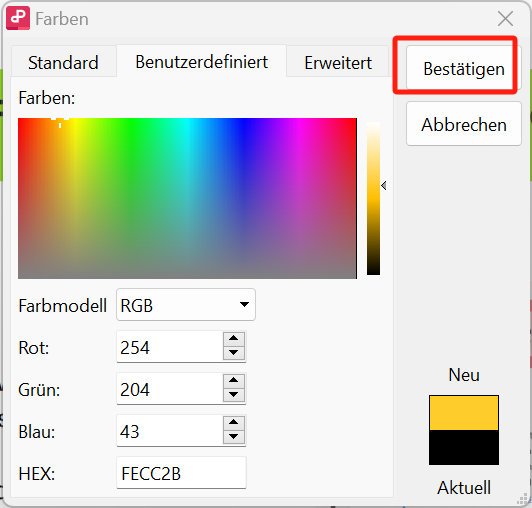Image resolution: width=532 pixels, height=508 pixels.
Task: Click the HEX input field FECC2B
Action: coord(181,473)
